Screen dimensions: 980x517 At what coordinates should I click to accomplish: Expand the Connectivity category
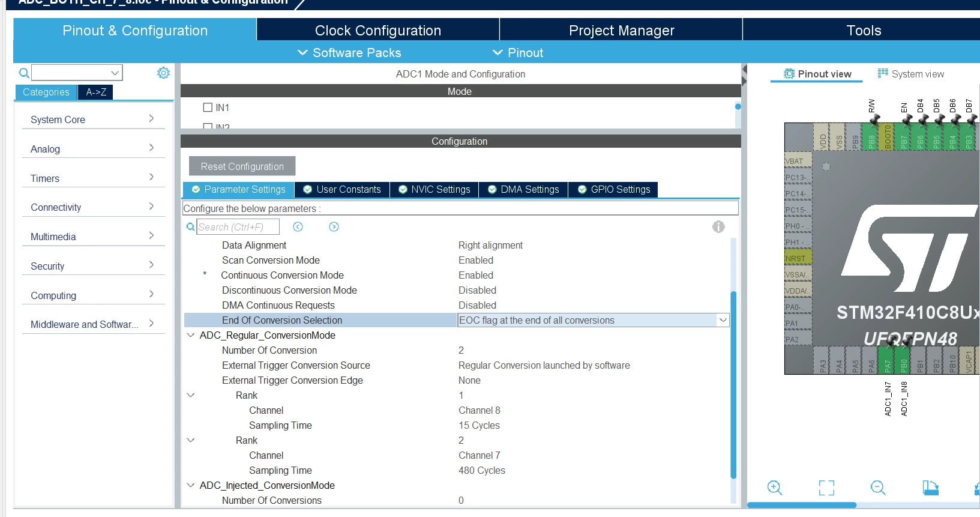click(93, 207)
